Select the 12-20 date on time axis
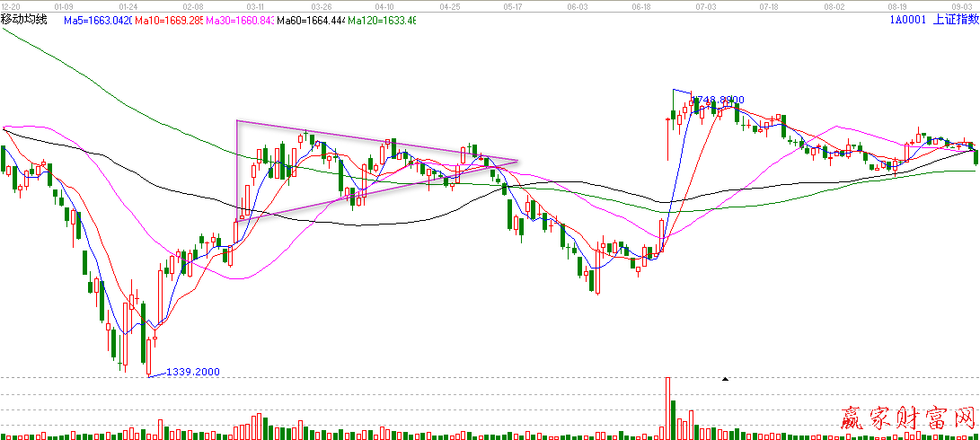This screenshot has height=440, width=980. 12,5
